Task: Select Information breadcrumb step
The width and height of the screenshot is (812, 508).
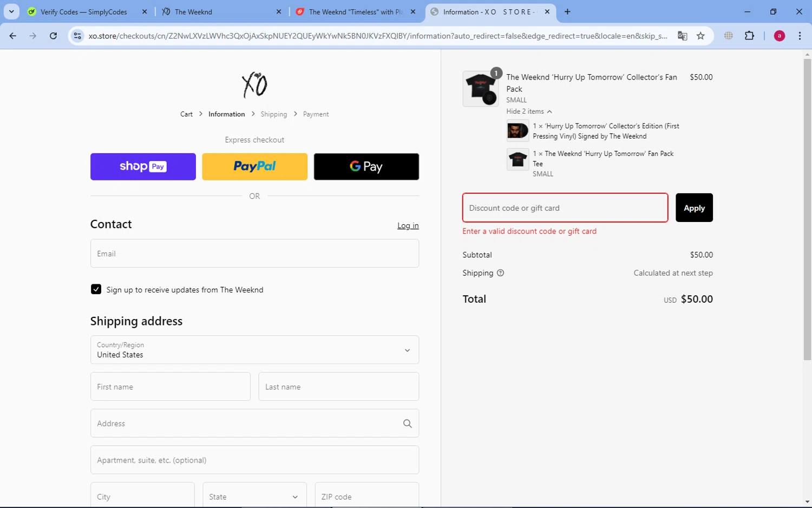Action: pyautogui.click(x=226, y=114)
